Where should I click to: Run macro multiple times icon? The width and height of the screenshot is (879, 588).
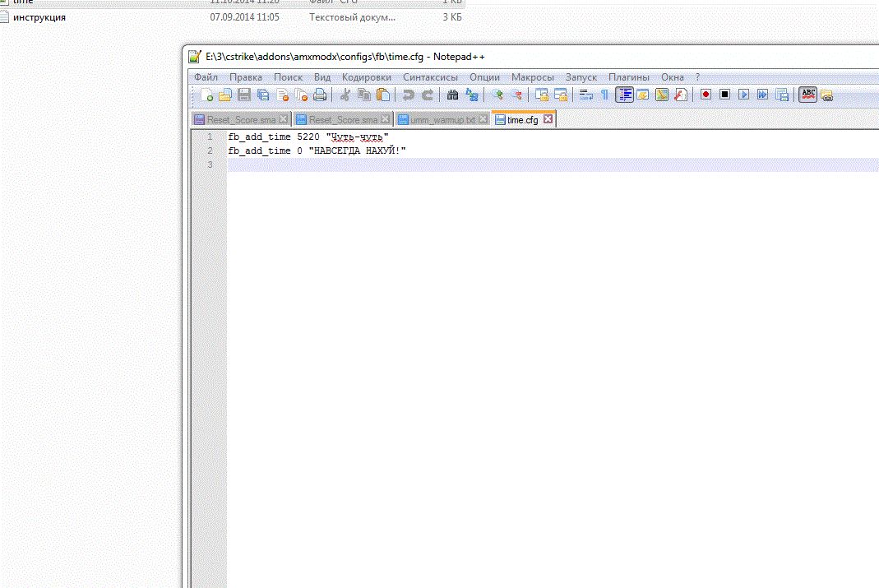tap(763, 95)
